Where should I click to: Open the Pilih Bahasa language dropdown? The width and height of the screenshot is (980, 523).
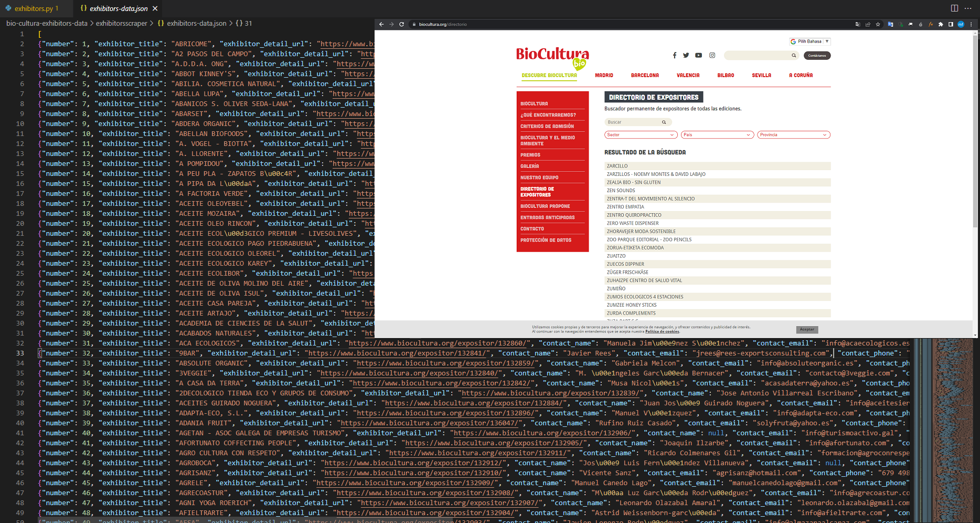point(810,41)
